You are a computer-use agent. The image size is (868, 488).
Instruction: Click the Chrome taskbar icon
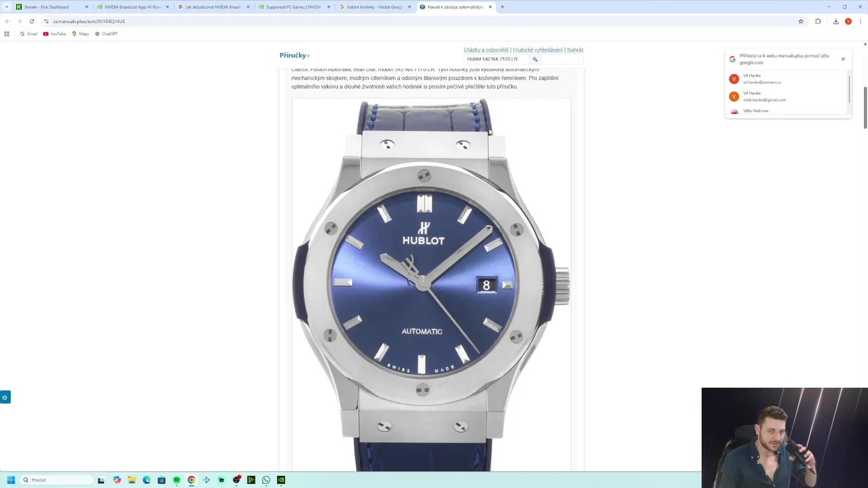point(191,480)
